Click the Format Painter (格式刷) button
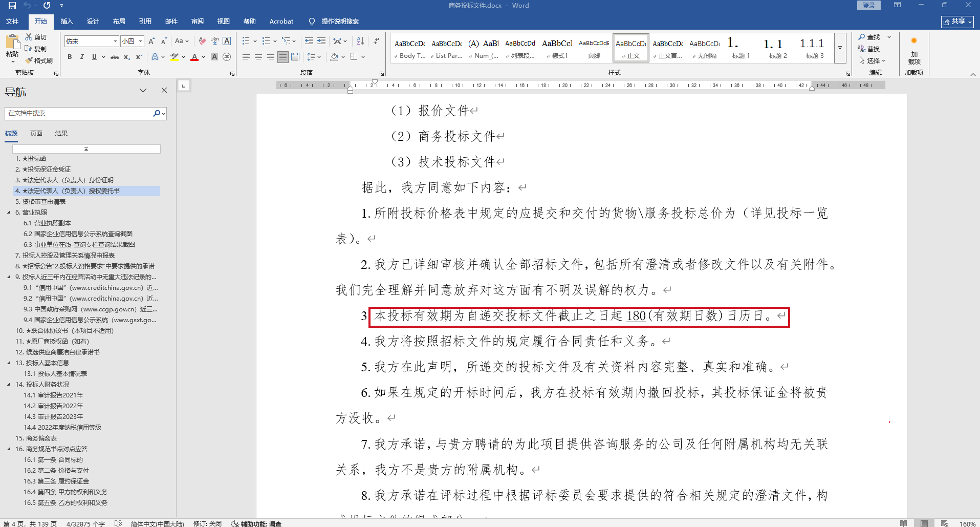The height and width of the screenshot is (527, 980). (x=39, y=60)
